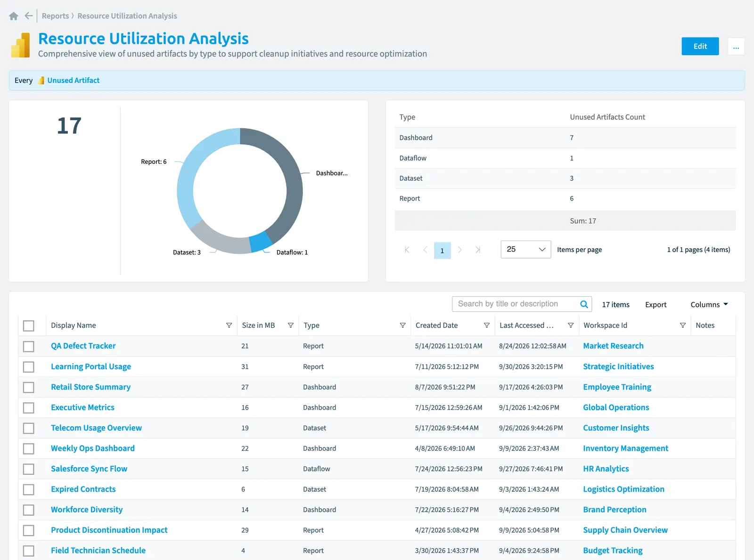Open the Unused Artifact link
This screenshot has height=560, width=754.
[x=73, y=81]
